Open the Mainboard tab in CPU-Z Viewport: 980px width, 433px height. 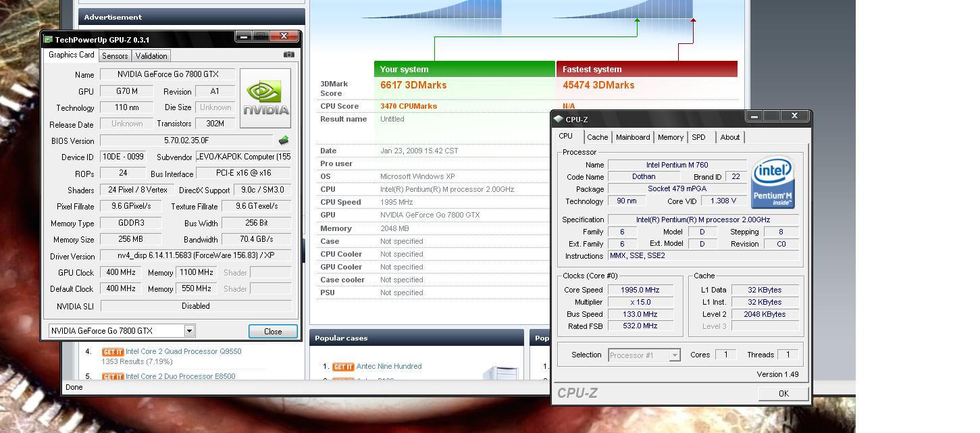[633, 137]
